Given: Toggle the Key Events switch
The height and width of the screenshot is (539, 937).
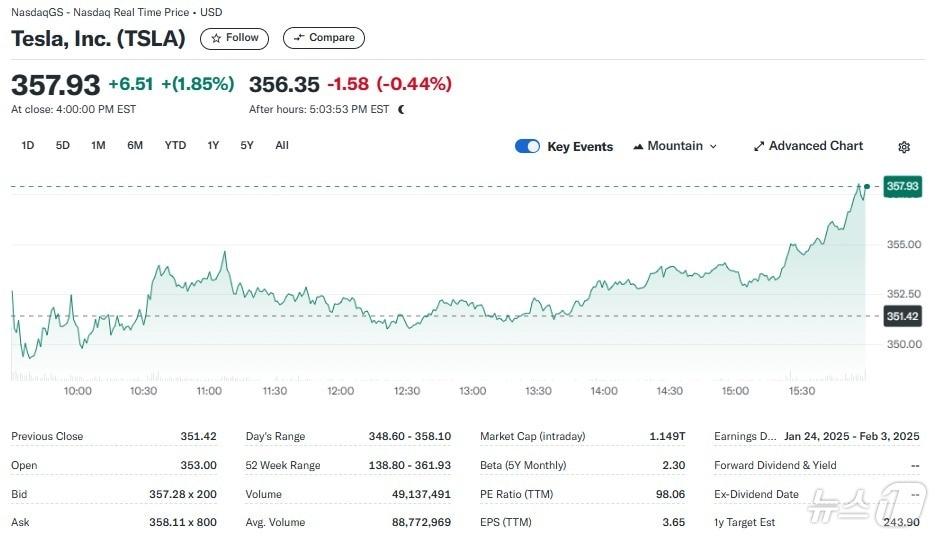Looking at the screenshot, I should click(x=527, y=146).
